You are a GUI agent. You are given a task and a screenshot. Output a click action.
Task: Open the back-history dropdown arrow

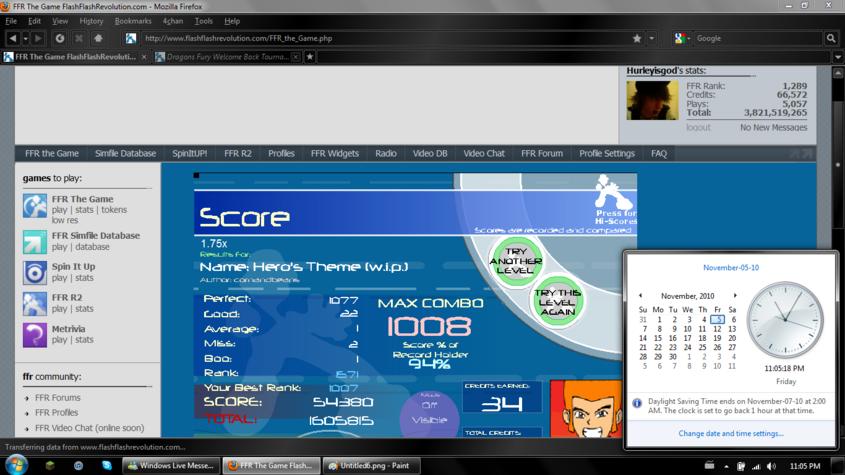25,38
